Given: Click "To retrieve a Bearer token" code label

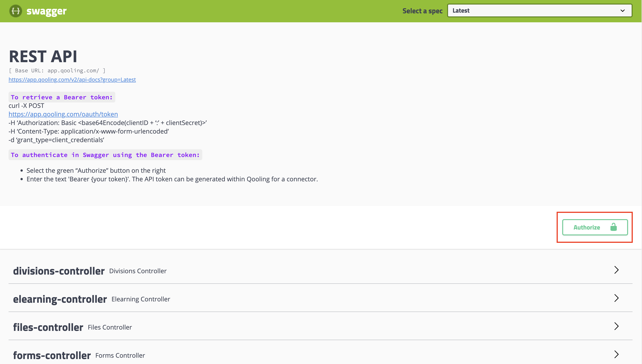Looking at the screenshot, I should coord(62,97).
